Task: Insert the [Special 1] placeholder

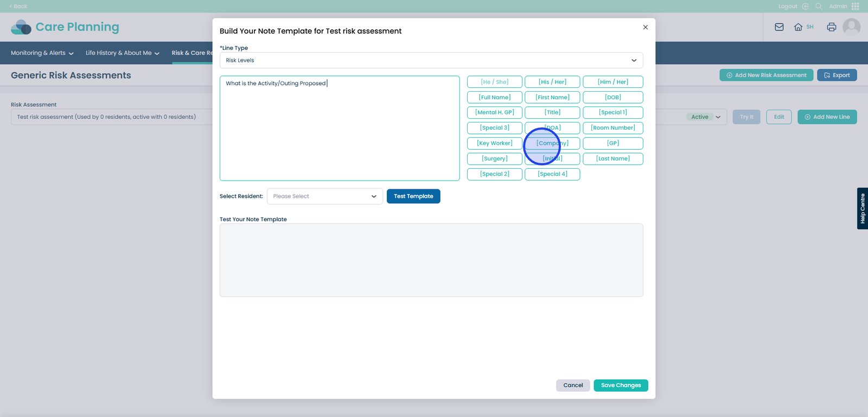Action: pos(613,113)
